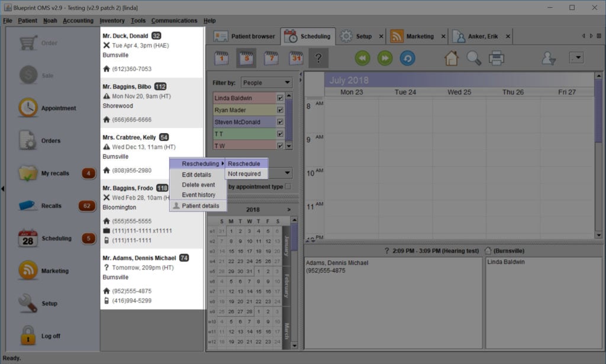The image size is (606, 364).
Task: Toggle T T provider checkbox
Action: pos(280,134)
